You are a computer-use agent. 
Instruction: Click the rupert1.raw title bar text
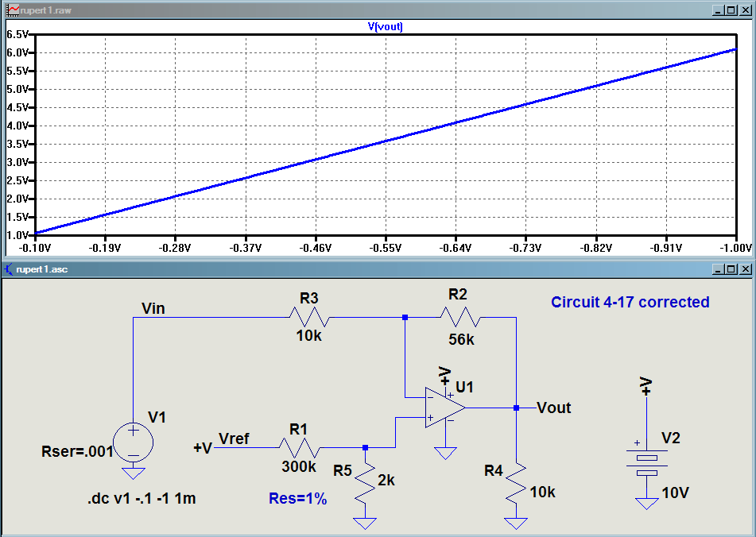pos(46,10)
